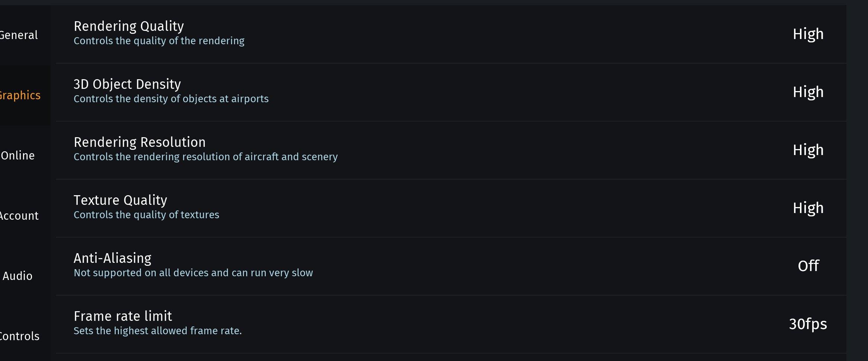Click the Rendering Quality setting title

tap(129, 26)
